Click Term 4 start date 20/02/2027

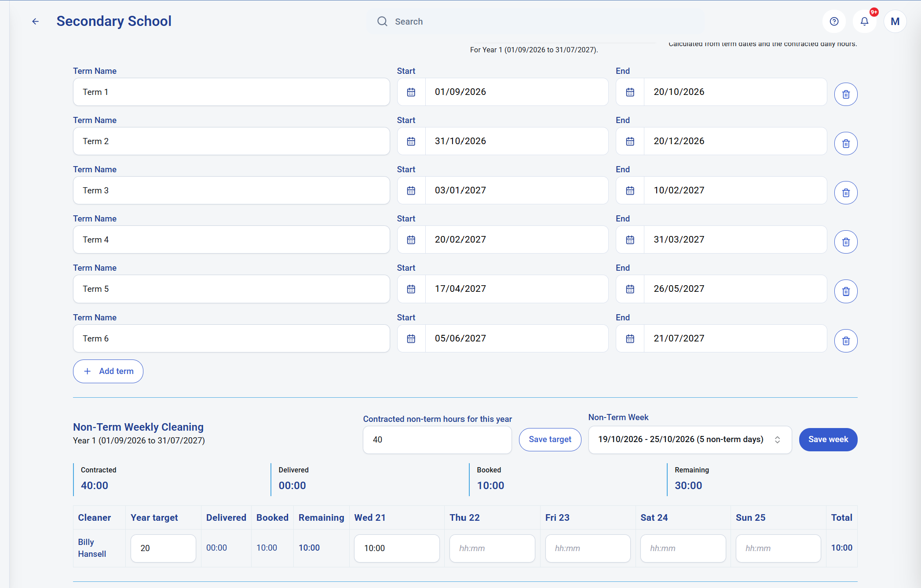click(517, 240)
